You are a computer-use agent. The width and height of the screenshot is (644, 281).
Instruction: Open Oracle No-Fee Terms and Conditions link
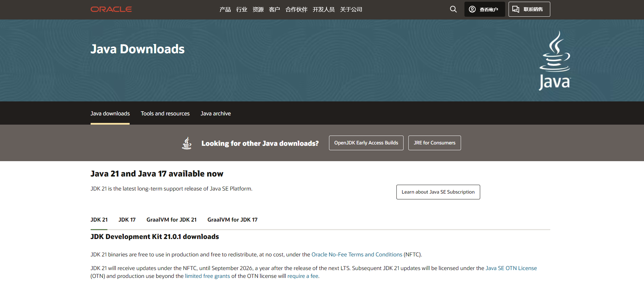pyautogui.click(x=357, y=254)
